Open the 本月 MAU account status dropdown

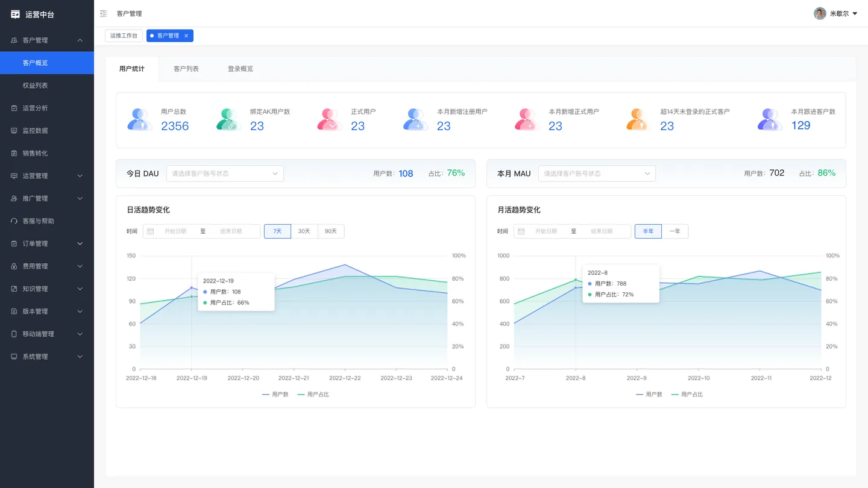pyautogui.click(x=597, y=174)
